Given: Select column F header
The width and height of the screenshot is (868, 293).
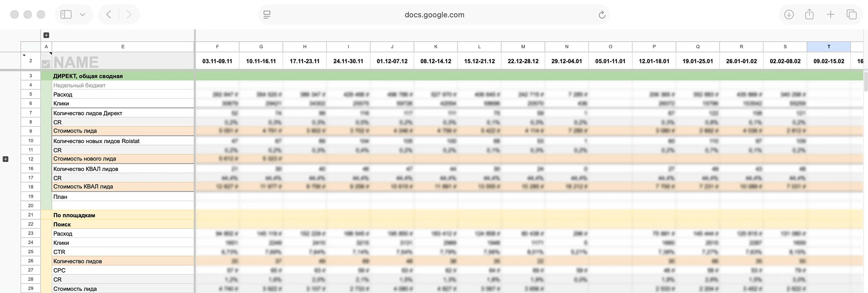Looking at the screenshot, I should 217,47.
